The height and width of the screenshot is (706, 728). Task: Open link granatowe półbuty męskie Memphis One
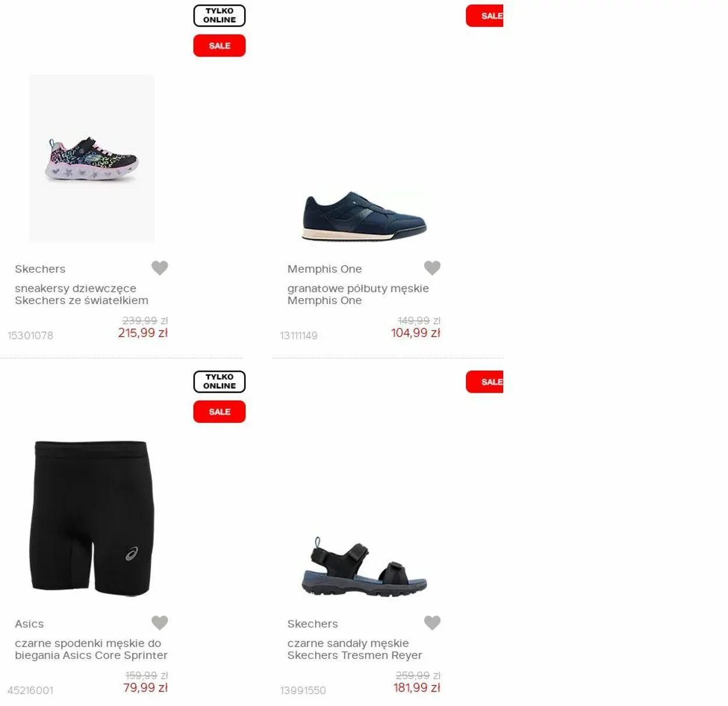[358, 294]
